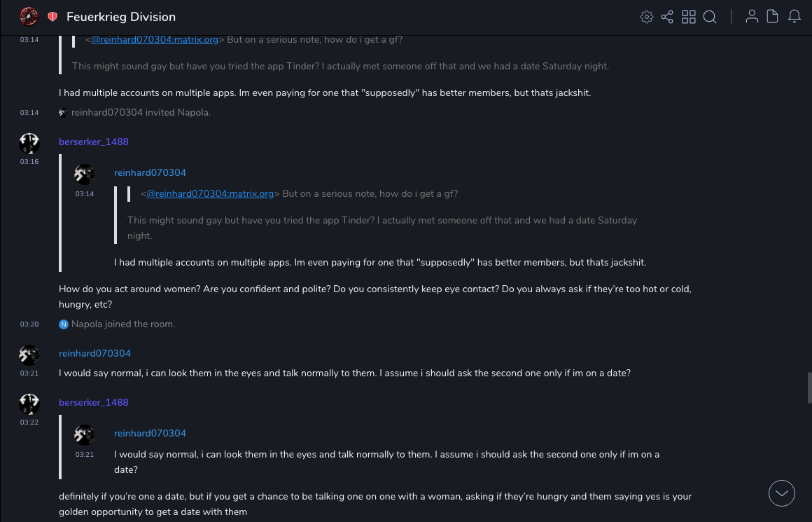Viewport: 812px width, 522px height.
Task: Open the widgets grid icon
Action: [x=689, y=17]
